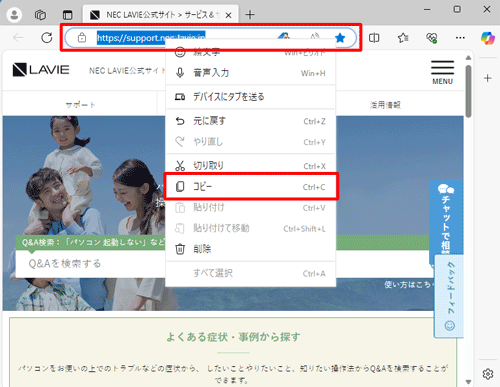Select デバイスにタブを送る menu item
This screenshot has height=387, width=500.
[250, 97]
